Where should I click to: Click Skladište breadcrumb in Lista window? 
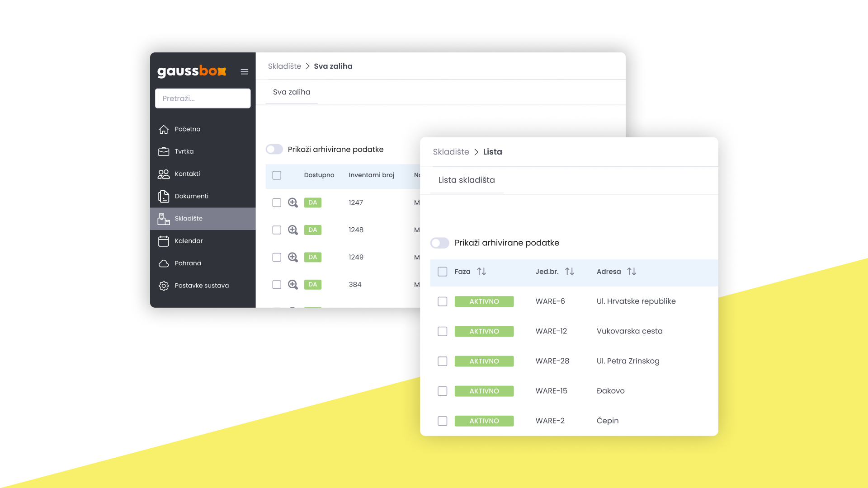coord(451,152)
